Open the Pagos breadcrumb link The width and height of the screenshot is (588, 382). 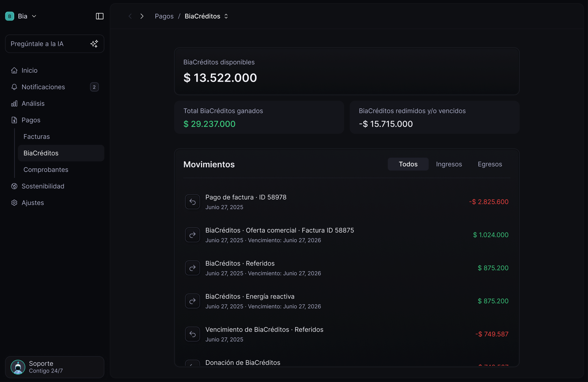pos(164,16)
